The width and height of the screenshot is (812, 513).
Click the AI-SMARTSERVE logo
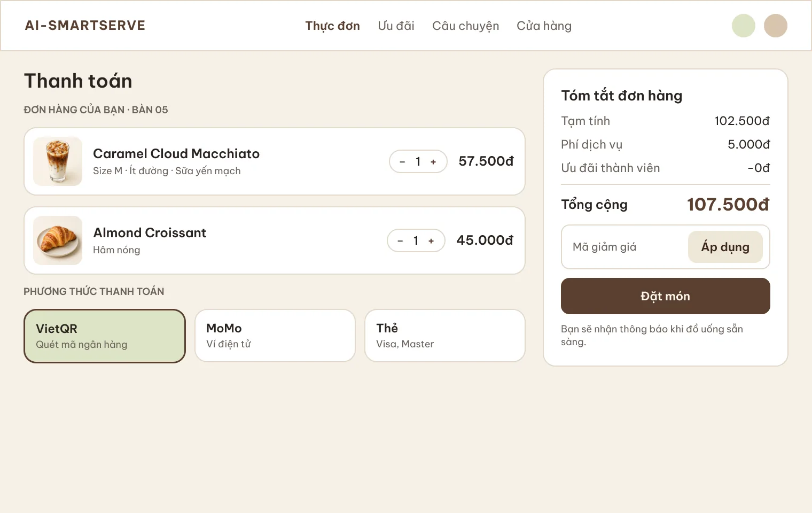pyautogui.click(x=85, y=26)
